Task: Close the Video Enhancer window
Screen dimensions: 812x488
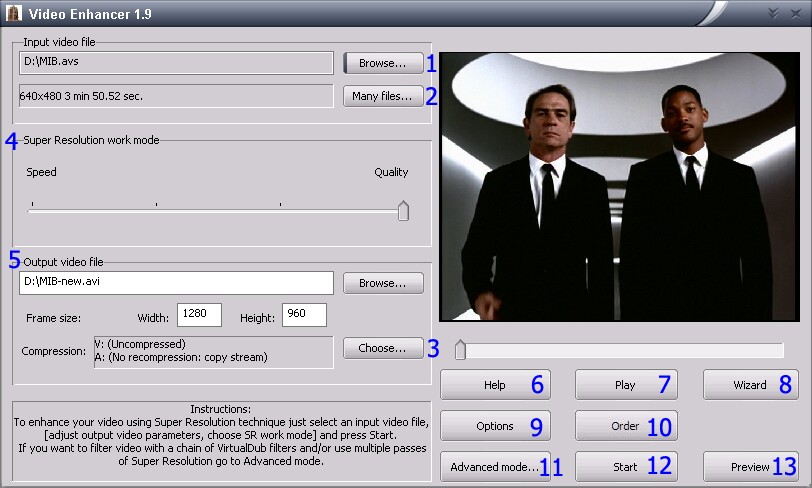Action: coord(796,14)
